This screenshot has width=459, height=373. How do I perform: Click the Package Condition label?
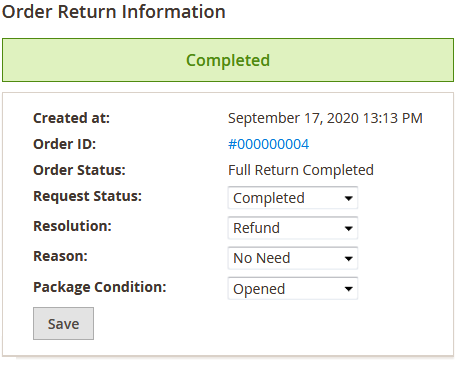100,287
